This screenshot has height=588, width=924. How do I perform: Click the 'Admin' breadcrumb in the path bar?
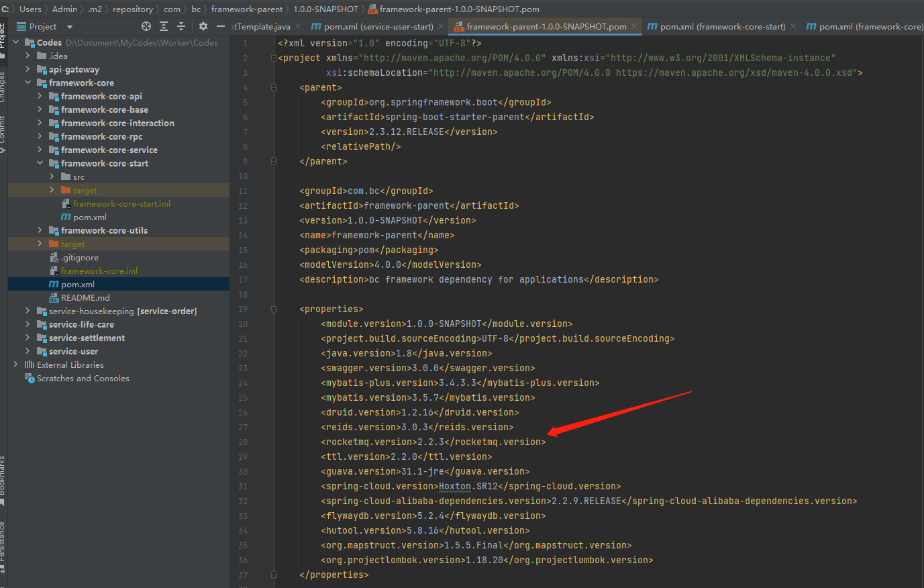tap(64, 9)
